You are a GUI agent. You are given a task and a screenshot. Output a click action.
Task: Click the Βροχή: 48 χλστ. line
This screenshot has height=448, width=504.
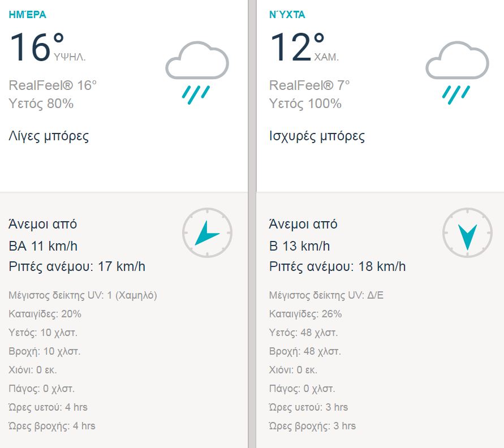(x=305, y=351)
